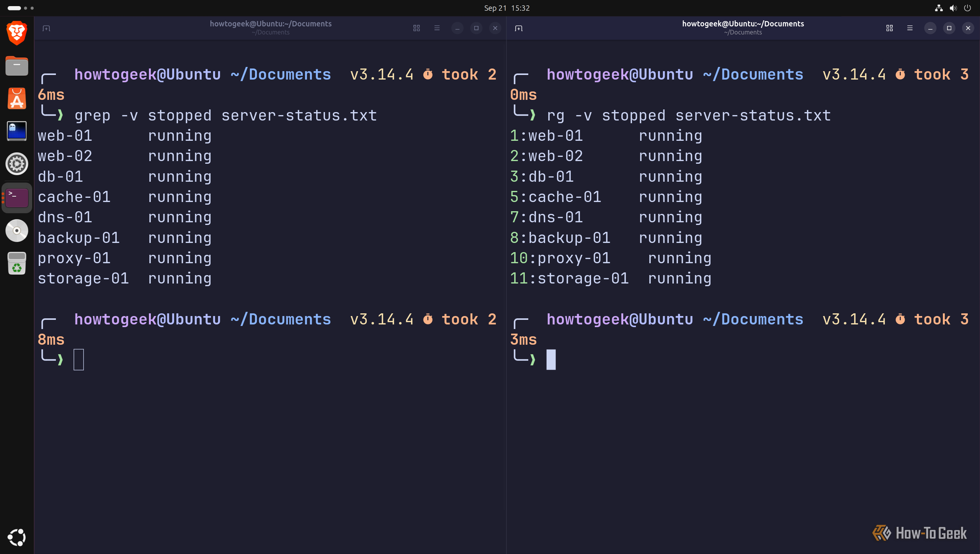Click the right terminal title bar text
This screenshot has width=980, height=554.
[743, 24]
